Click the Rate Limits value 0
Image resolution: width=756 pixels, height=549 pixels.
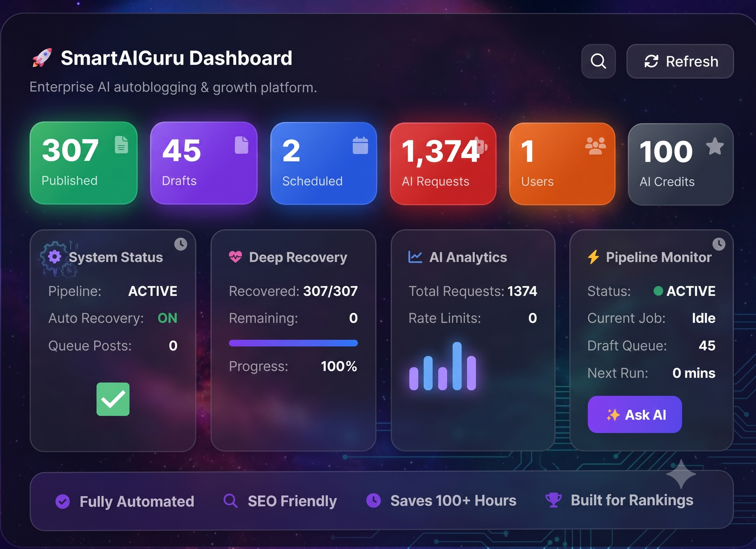coord(533,318)
